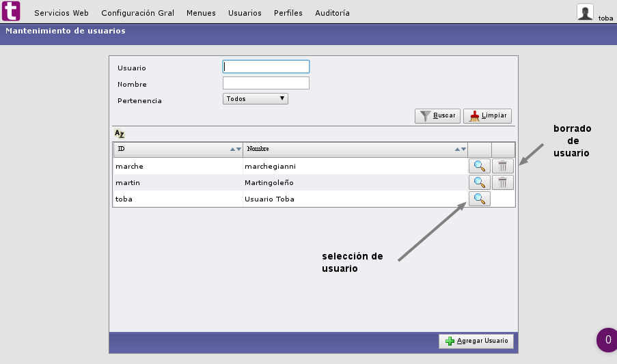Expand the Pertenencia dropdown
The width and height of the screenshot is (617, 364).
click(x=256, y=99)
